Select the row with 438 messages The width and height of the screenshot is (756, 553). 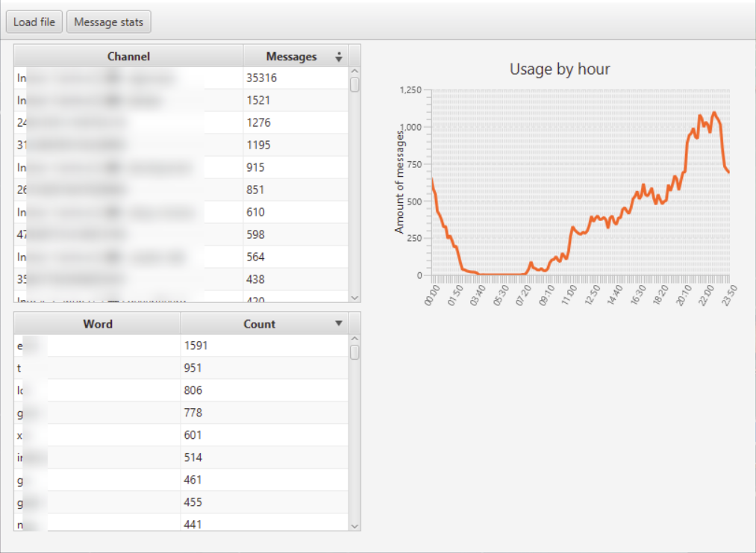coord(181,279)
